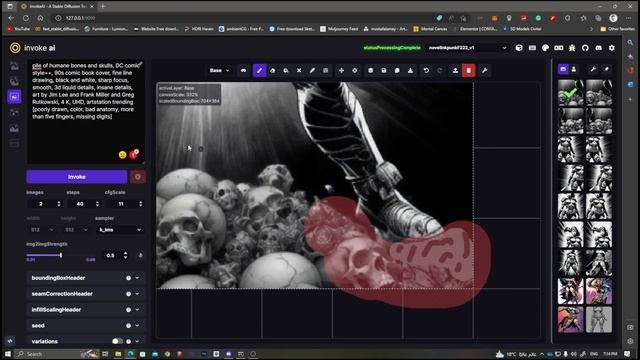Click the gallery settings wrench icon
This screenshot has width=640, height=360.
click(x=593, y=69)
